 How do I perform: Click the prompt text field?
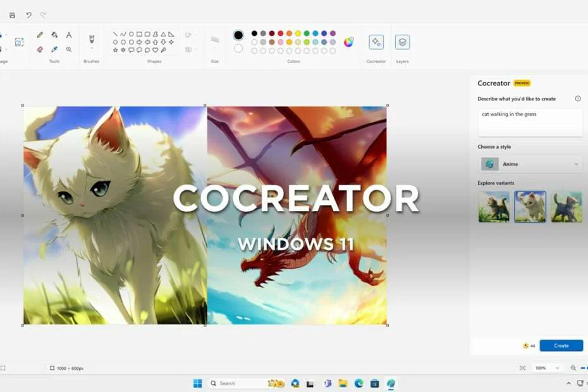(x=530, y=121)
